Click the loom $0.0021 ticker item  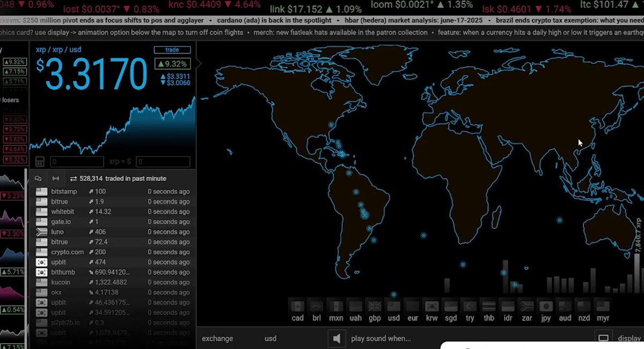[422, 5]
